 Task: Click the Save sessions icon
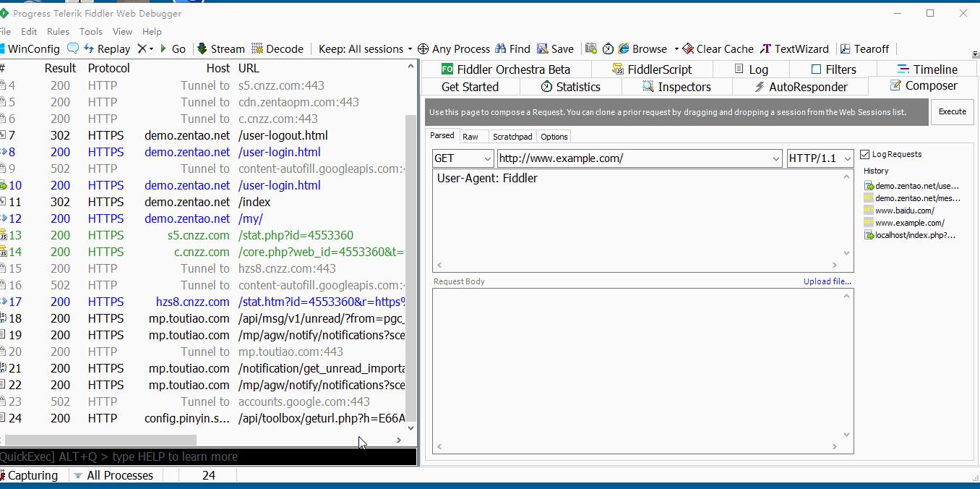(x=555, y=49)
